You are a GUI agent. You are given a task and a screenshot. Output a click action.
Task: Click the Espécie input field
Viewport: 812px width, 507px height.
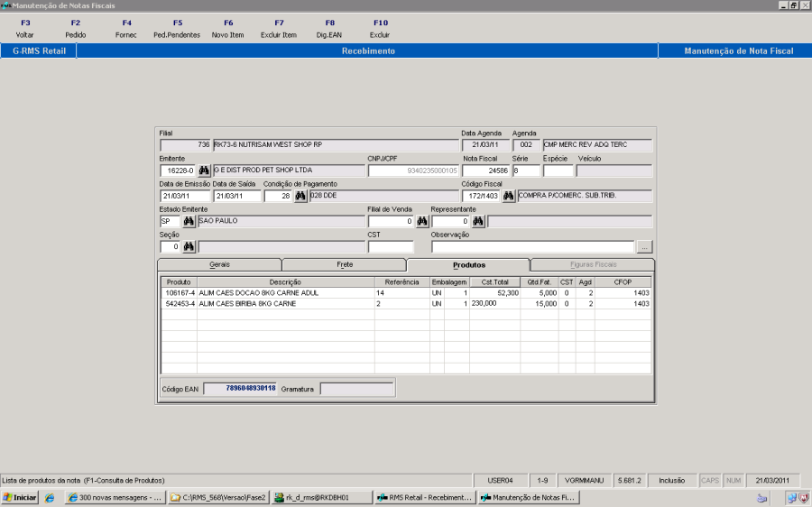click(558, 171)
